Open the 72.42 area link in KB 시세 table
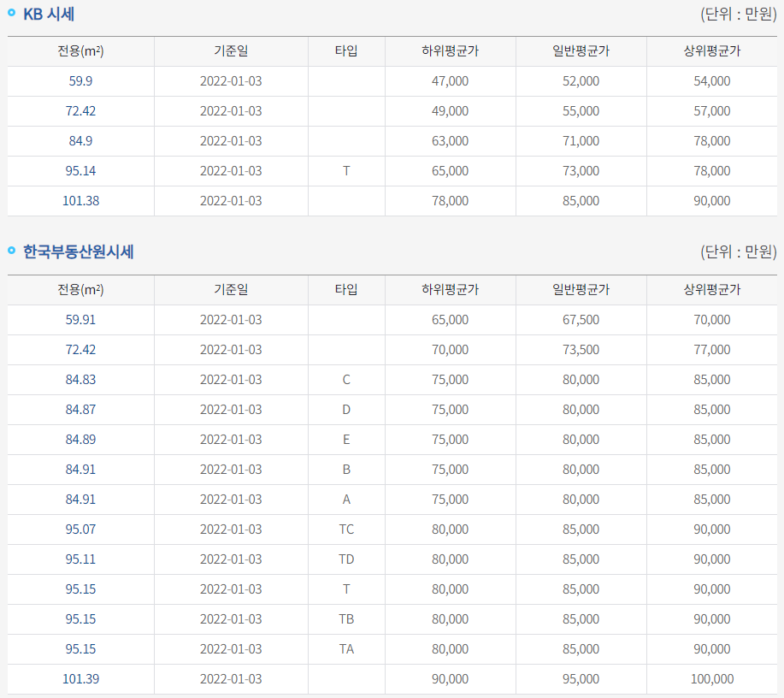 (80, 111)
